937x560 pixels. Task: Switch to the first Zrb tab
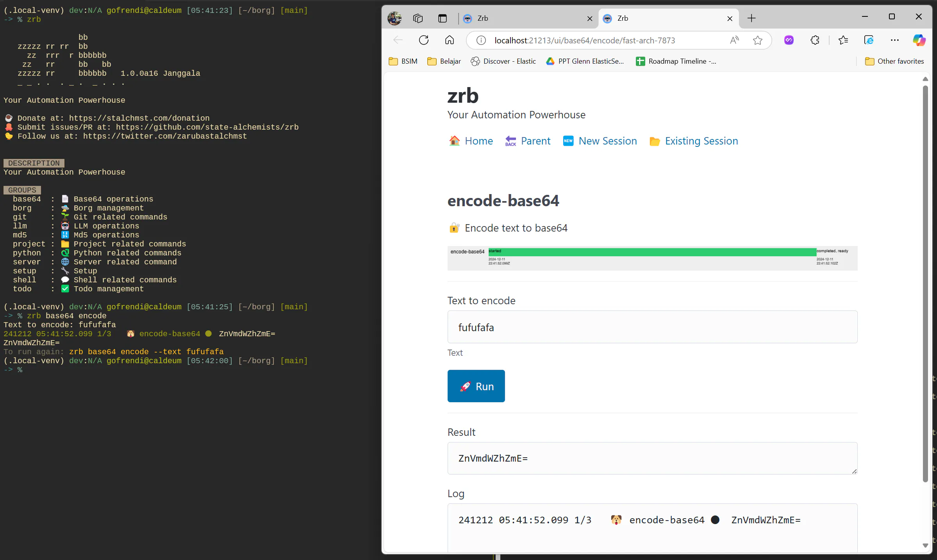point(528,18)
